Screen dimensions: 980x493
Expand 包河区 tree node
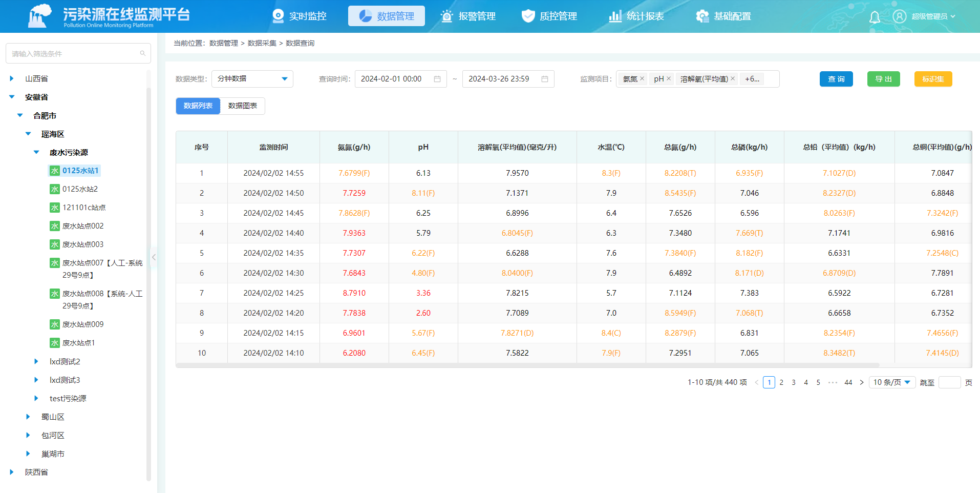[x=28, y=435]
